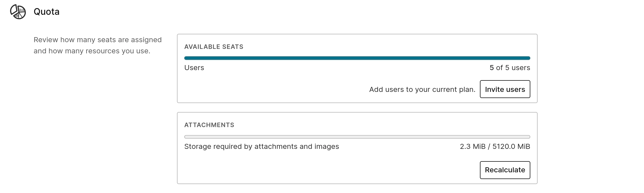Select the Attachments card panel
Image resolution: width=644 pixels, height=193 pixels.
(280, 168)
